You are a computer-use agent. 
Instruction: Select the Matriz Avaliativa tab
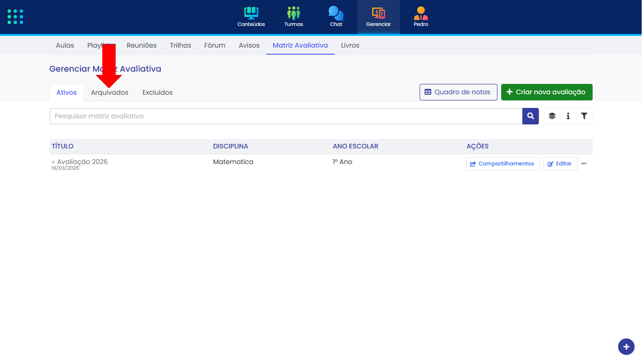[300, 45]
